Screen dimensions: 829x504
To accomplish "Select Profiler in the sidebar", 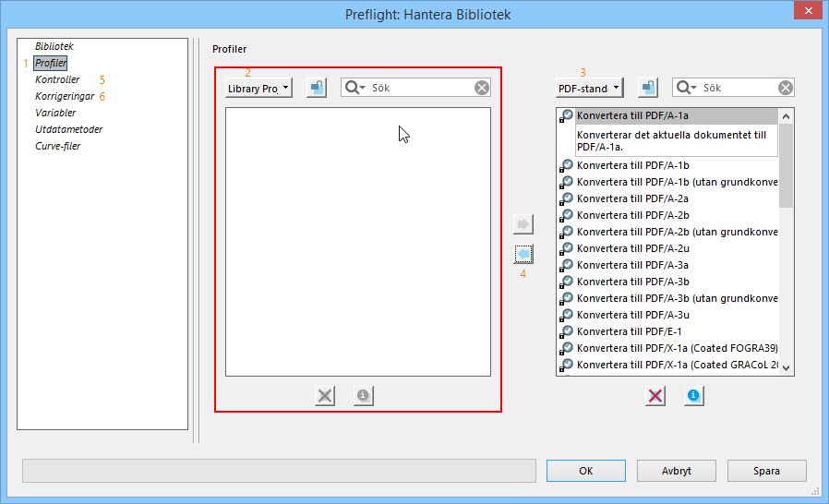I will pos(51,63).
